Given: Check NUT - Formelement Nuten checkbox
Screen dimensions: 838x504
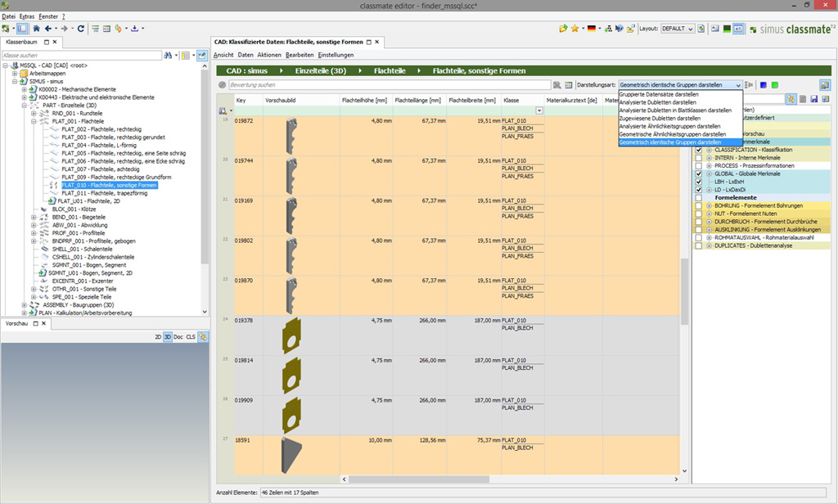Looking at the screenshot, I should [699, 214].
